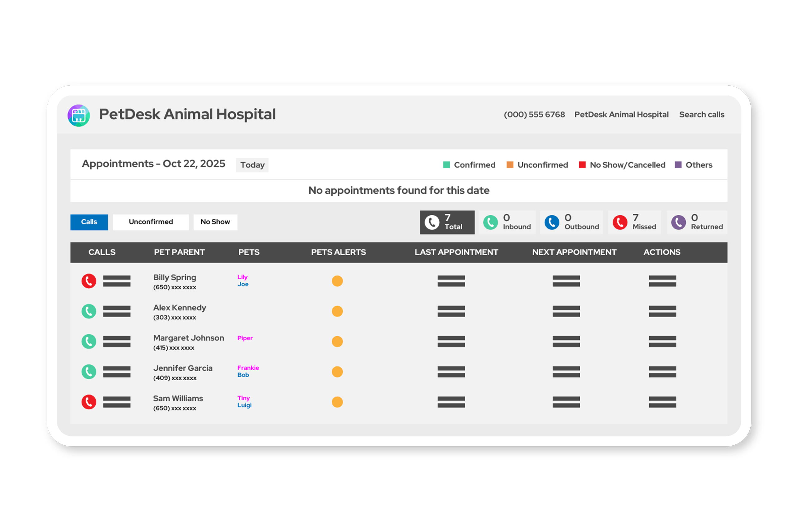The height and width of the screenshot is (532, 798).
Task: Select the green call icon beside Alex Kennedy
Action: pos(89,311)
